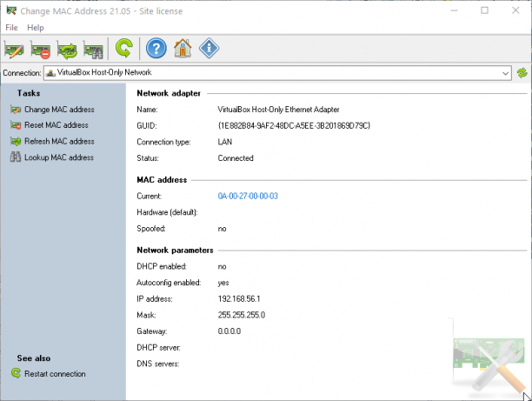Click the Restart connection sidebar icon
This screenshot has height=401, width=532.
[x=16, y=373]
